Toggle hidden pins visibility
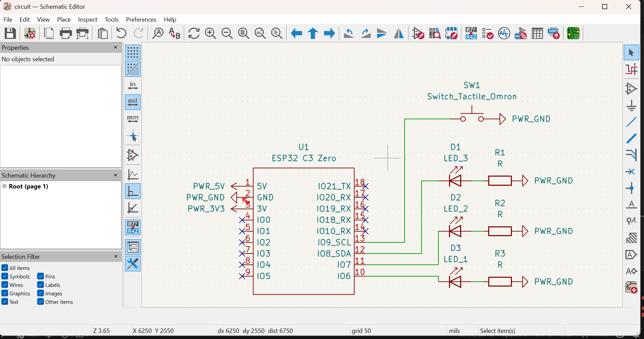The height and width of the screenshot is (339, 644). (133, 155)
